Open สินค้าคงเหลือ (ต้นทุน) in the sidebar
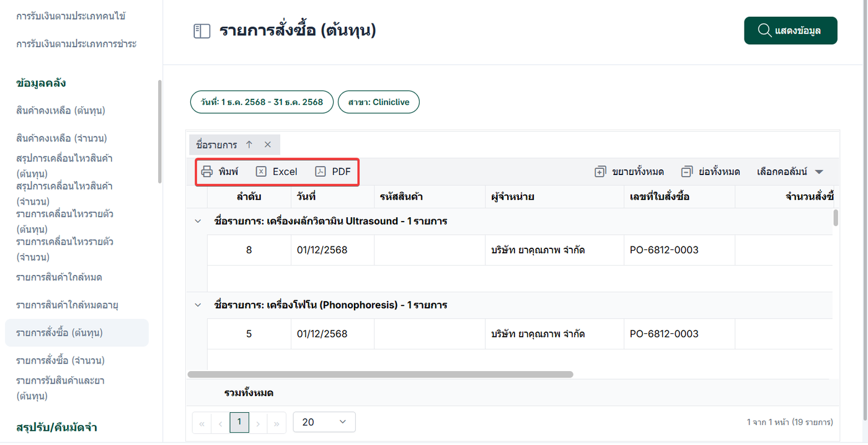Image resolution: width=868 pixels, height=445 pixels. 61,110
